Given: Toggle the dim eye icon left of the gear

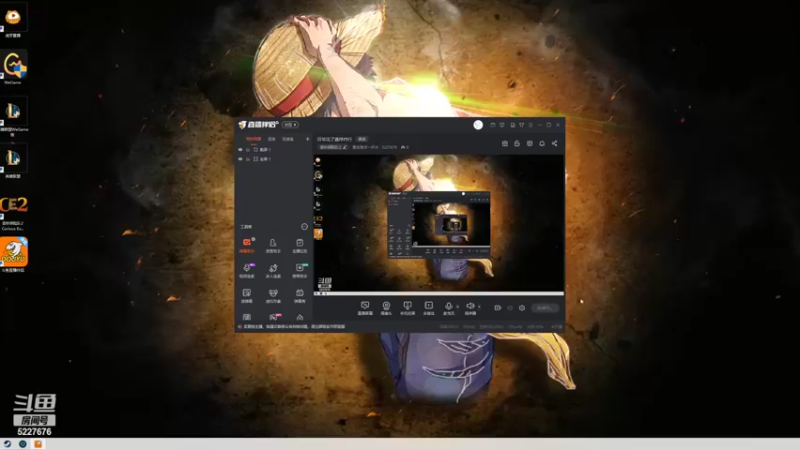Looking at the screenshot, I should coord(510,308).
